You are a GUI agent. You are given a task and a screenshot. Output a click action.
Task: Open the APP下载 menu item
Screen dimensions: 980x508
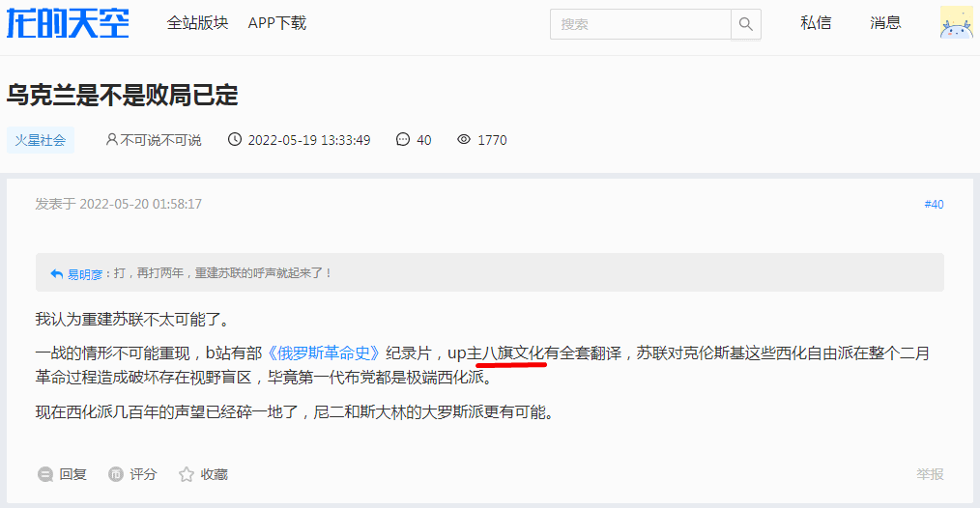click(x=276, y=23)
